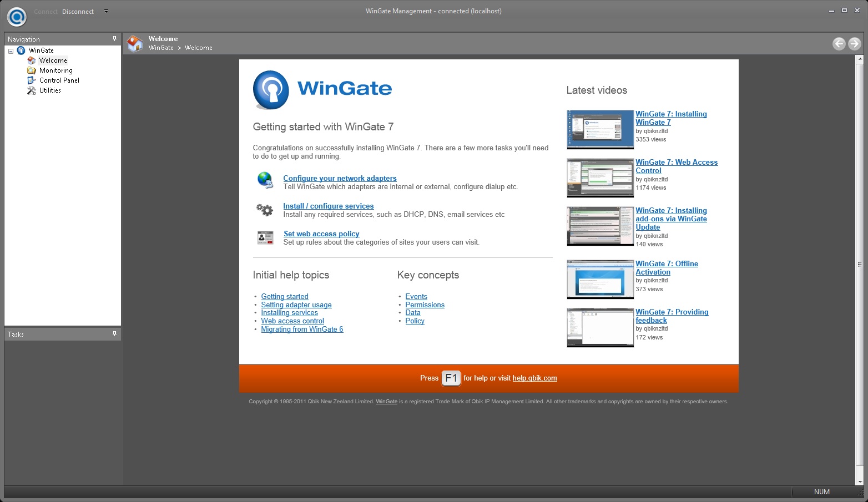Click the greyed-out Connect button
Image resolution: width=868 pixels, height=502 pixels.
click(x=46, y=12)
